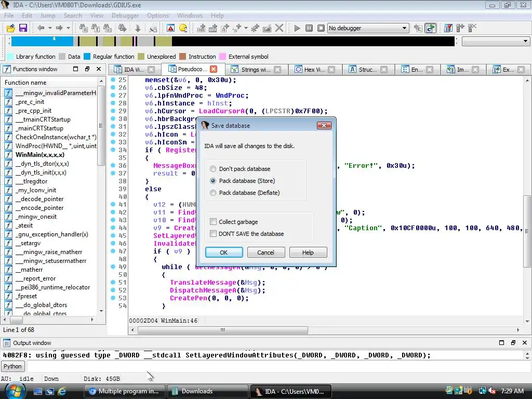Click the search next binoculars arrow icon
The image size is (532, 399).
point(123,28)
